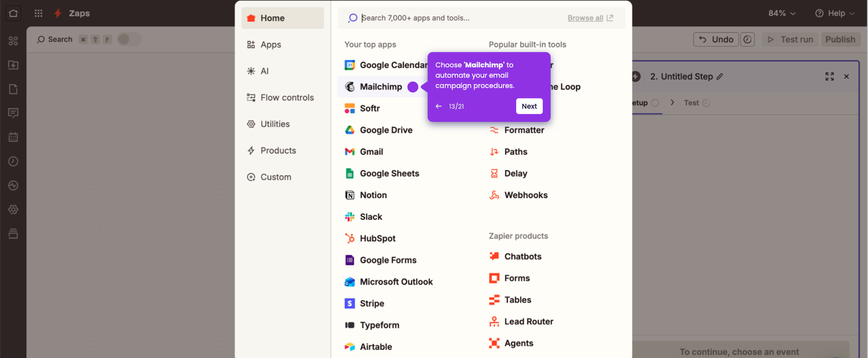The height and width of the screenshot is (358, 868).
Task: Expand the step panel to fullscreen
Action: [x=830, y=76]
